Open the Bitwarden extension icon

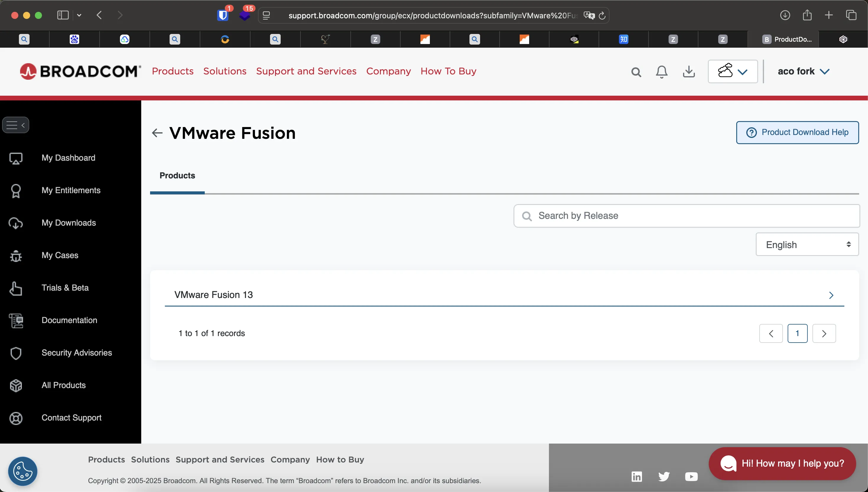click(223, 15)
